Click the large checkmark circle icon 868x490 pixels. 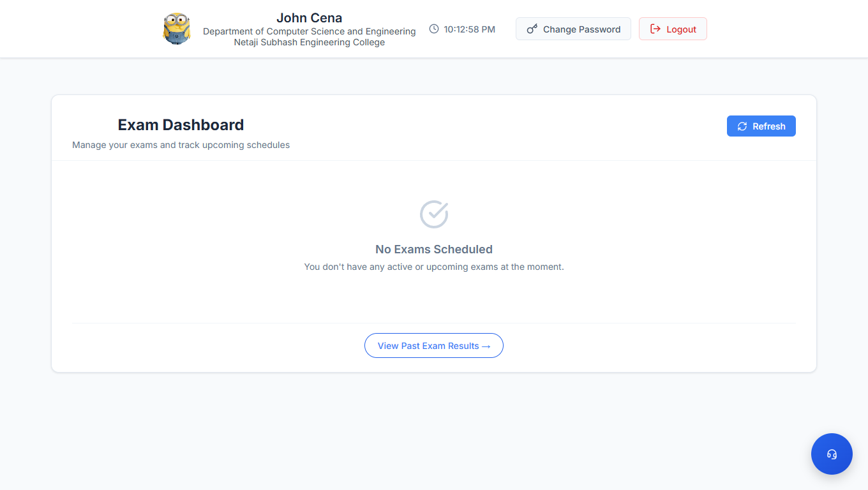coord(434,214)
